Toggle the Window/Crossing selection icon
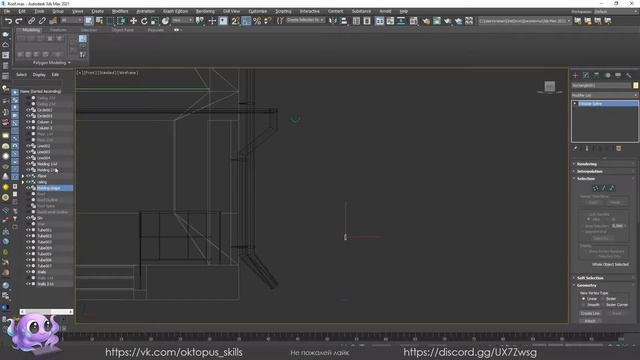Screen dimensions: 640x360 [x=121, y=21]
